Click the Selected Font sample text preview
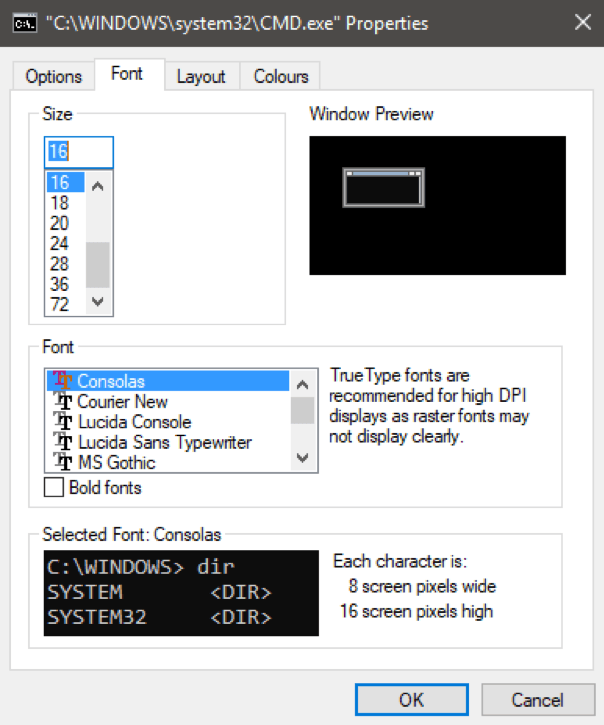The image size is (604, 725). [x=181, y=593]
